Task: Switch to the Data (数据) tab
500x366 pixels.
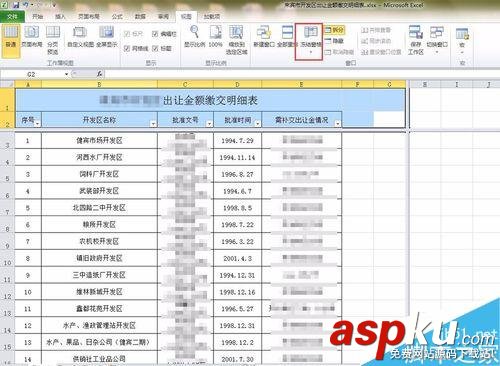Action: coord(140,16)
